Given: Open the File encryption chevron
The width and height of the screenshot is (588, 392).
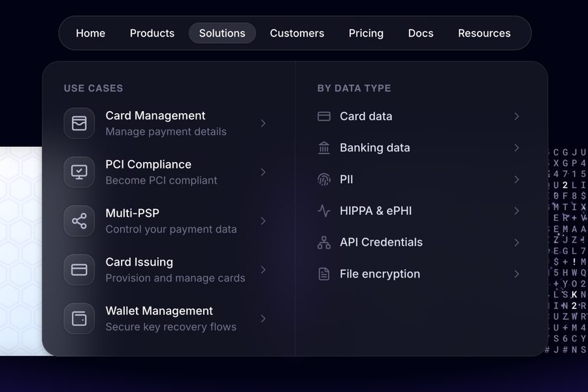Looking at the screenshot, I should (x=517, y=274).
